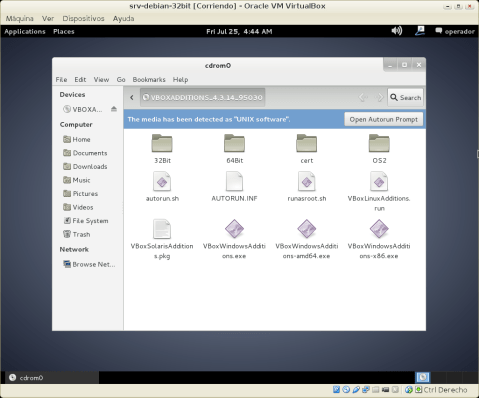
Task: Open the VBOXA... device in sidebar
Action: pos(83,109)
